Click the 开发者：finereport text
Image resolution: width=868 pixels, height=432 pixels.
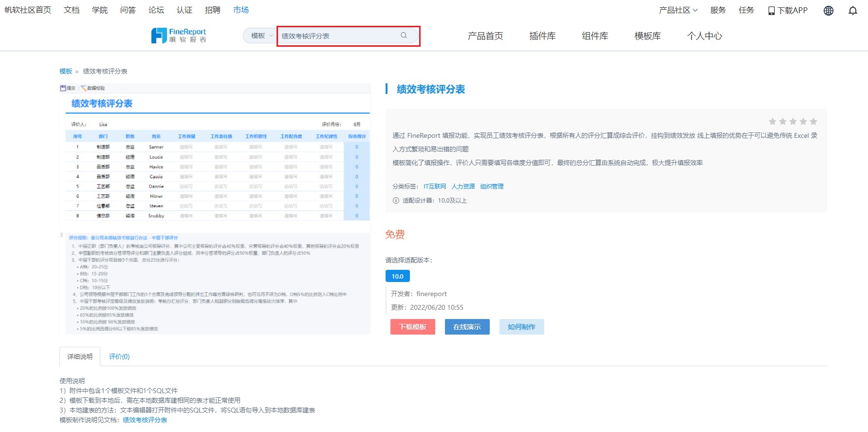point(419,294)
